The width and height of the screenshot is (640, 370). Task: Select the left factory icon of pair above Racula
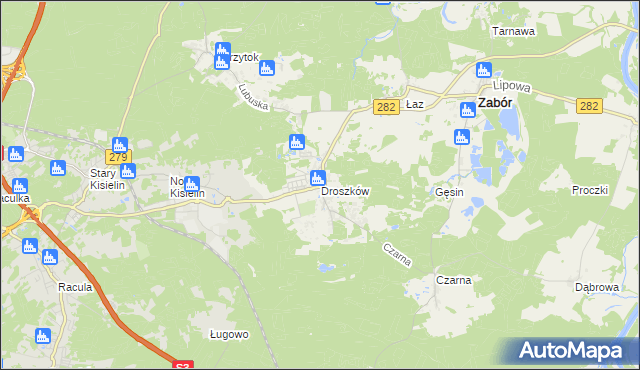click(x=30, y=246)
